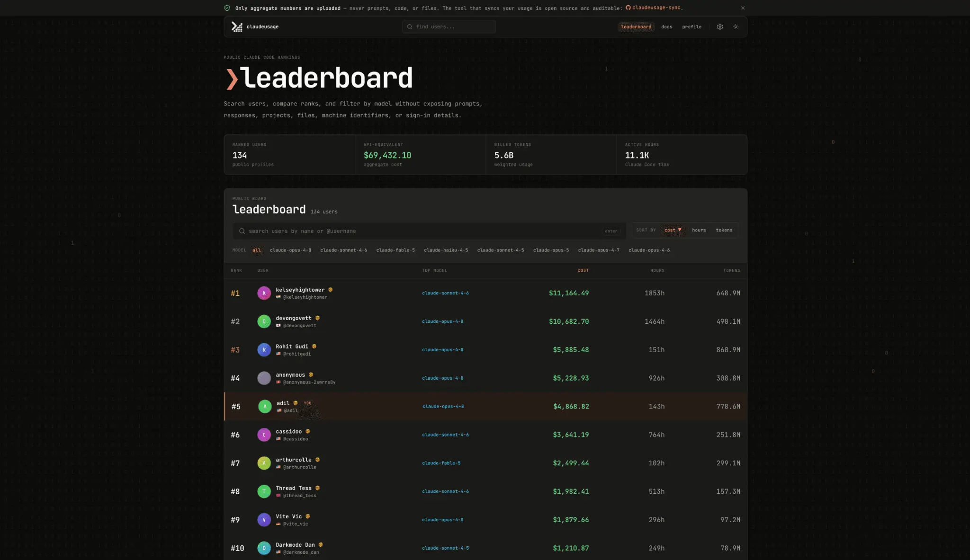Open Darkmode Dan's avatar
The width and height of the screenshot is (970, 560).
264,548
